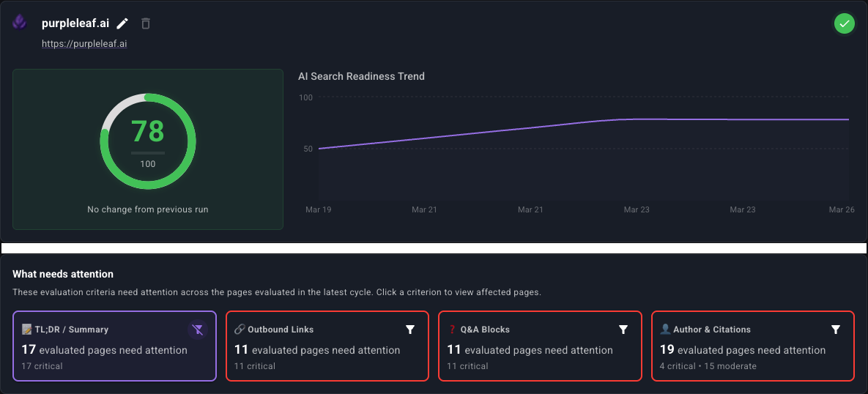The image size is (868, 394).
Task: Select the Outbound Links criterion card
Action: pos(327,346)
